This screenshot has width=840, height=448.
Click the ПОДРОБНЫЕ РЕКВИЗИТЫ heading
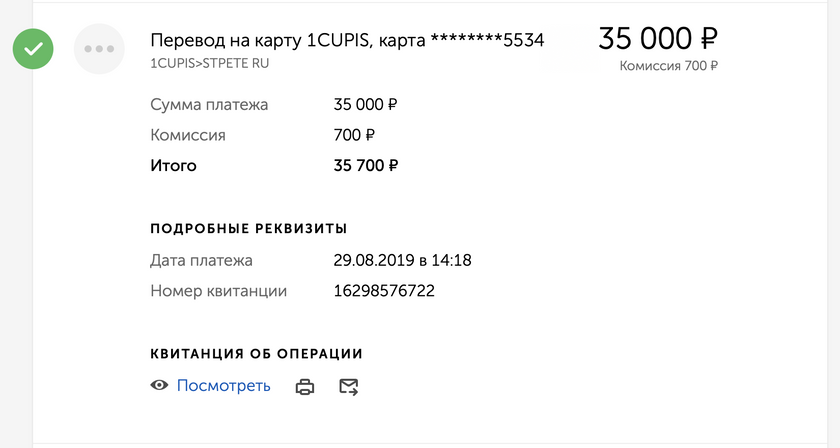[x=249, y=229]
